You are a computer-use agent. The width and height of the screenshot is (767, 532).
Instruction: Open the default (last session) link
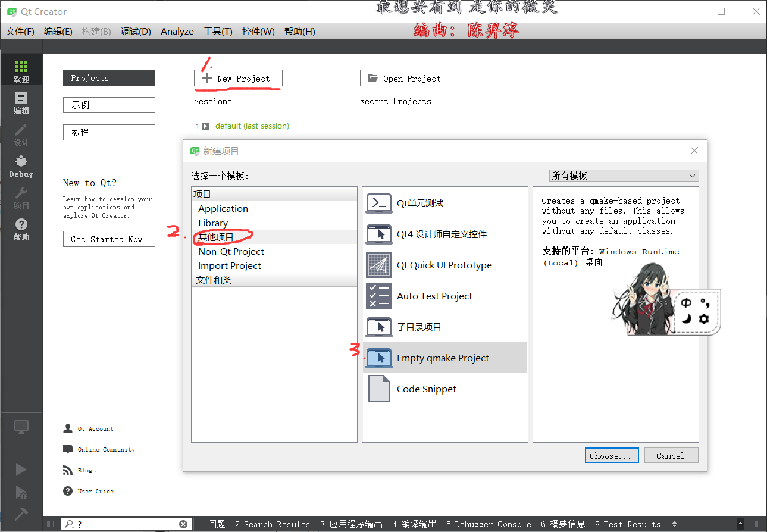point(252,126)
